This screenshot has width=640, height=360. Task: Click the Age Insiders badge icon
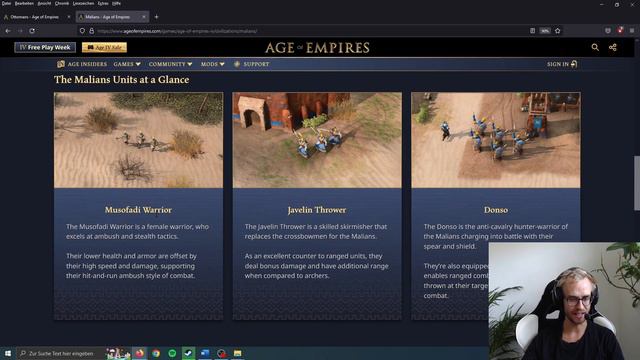coord(61,64)
